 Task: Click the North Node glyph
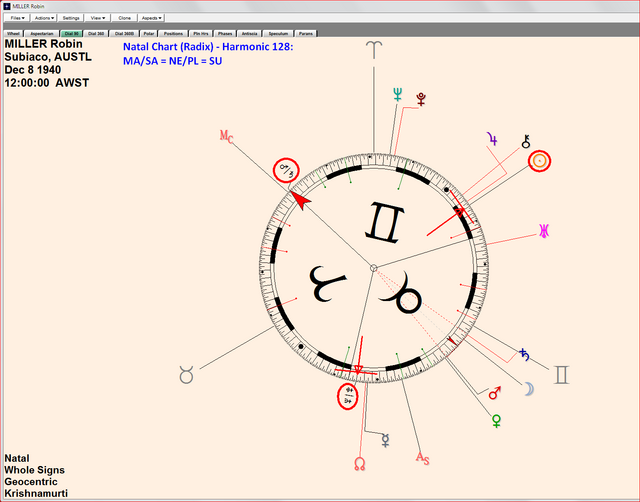pos(360,464)
